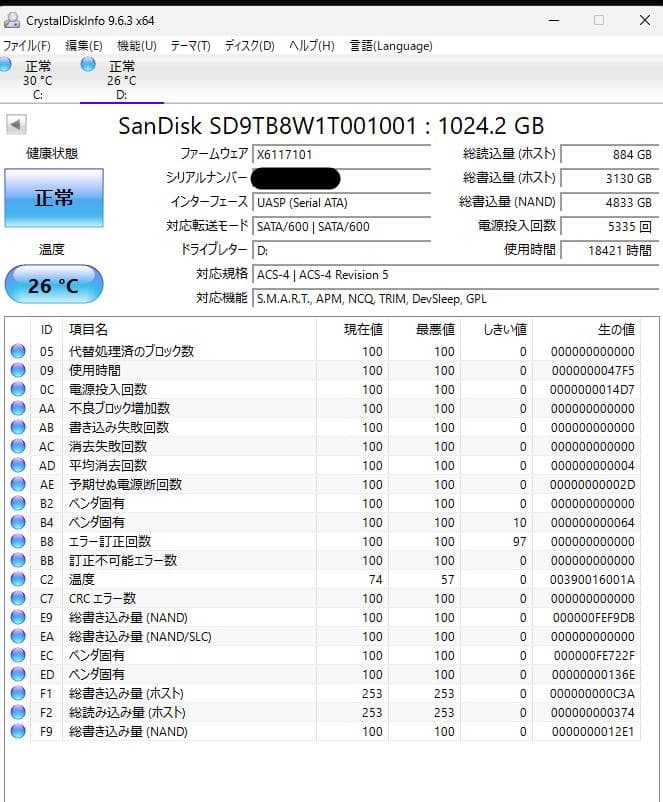This screenshot has width=663, height=802.
Task: Click status orb for ID C2 温度
Action: click(18, 578)
